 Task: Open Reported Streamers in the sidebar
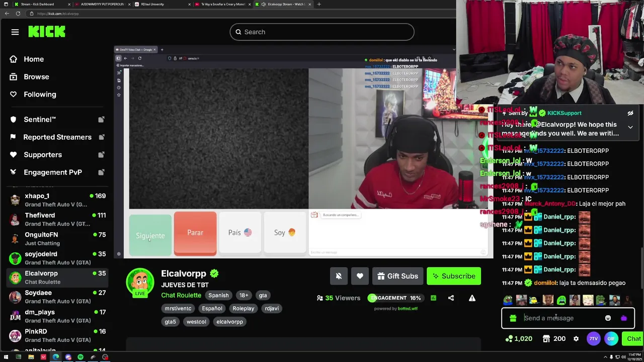pyautogui.click(x=57, y=137)
